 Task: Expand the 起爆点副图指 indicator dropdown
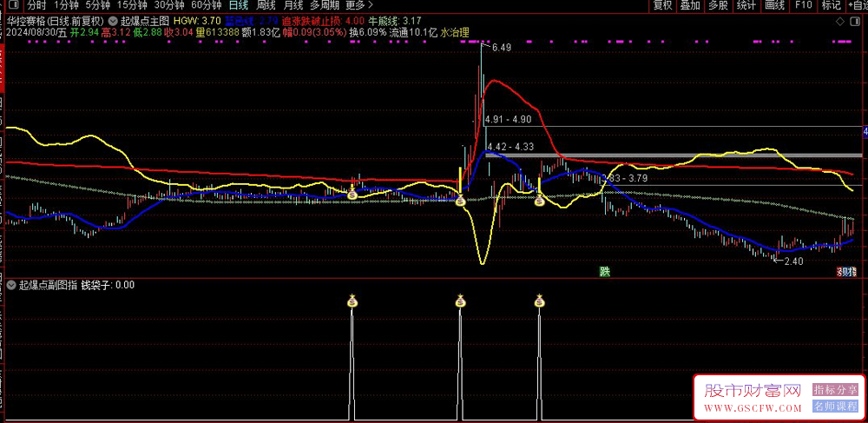tap(10, 284)
